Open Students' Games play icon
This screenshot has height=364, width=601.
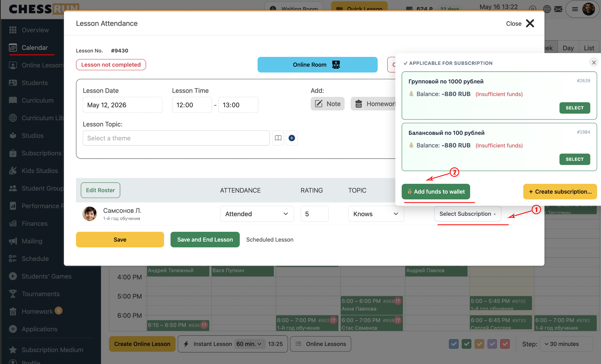[x=13, y=276]
